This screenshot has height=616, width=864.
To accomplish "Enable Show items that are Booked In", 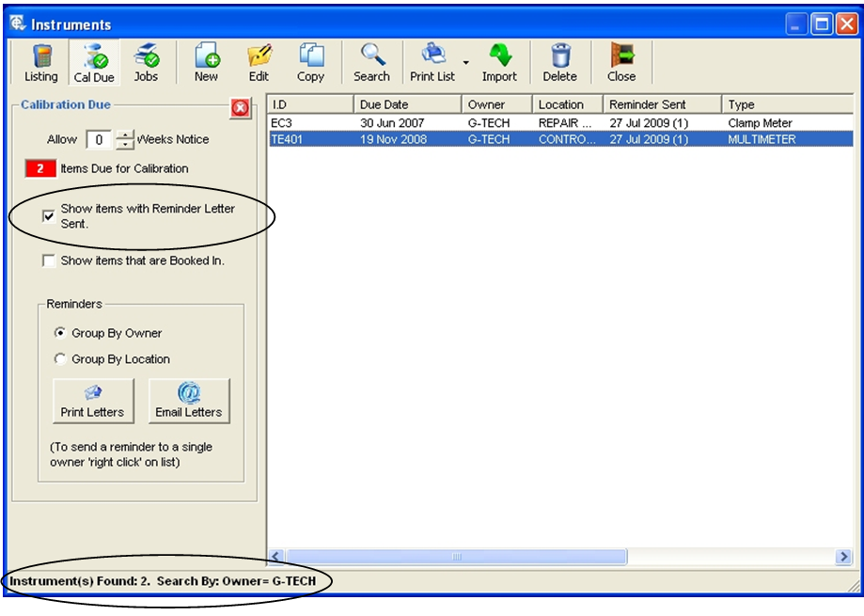I will pyautogui.click(x=49, y=261).
